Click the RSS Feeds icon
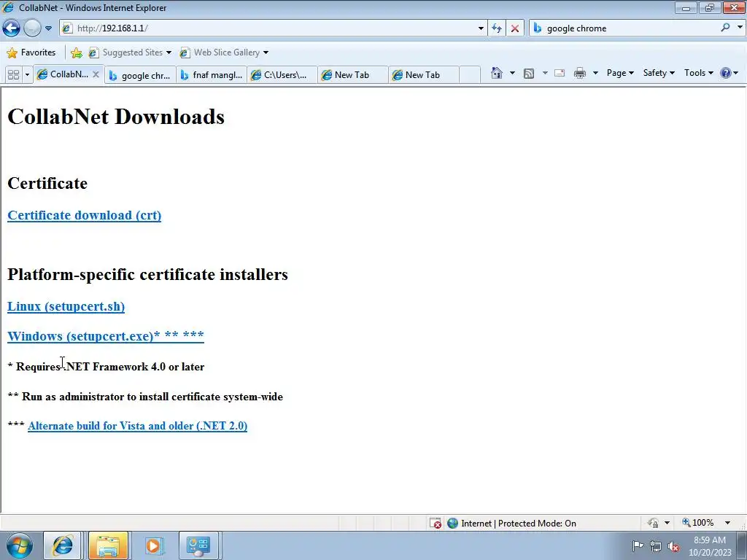This screenshot has height=560, width=747. (528, 74)
